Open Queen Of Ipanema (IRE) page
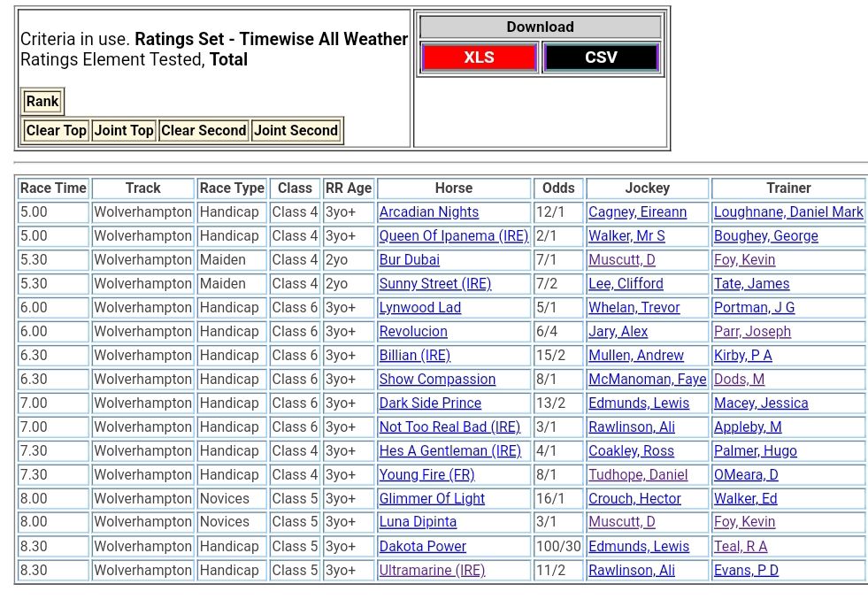The height and width of the screenshot is (607, 868). point(453,236)
